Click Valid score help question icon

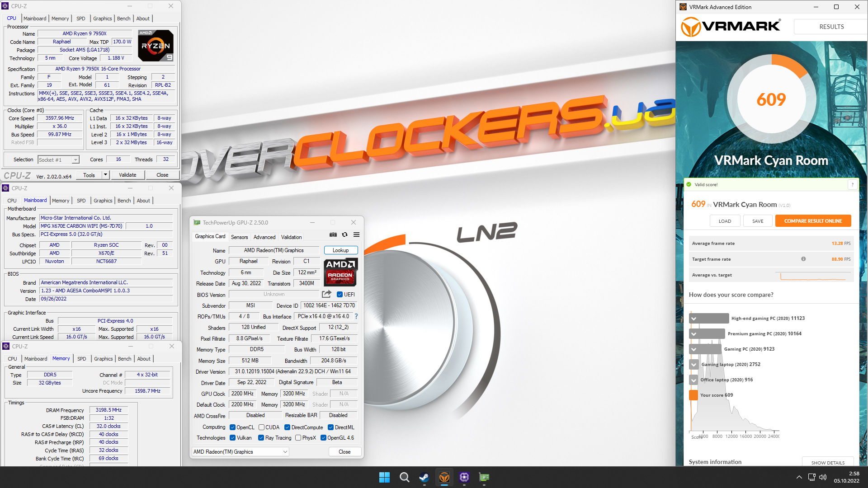pyautogui.click(x=853, y=184)
